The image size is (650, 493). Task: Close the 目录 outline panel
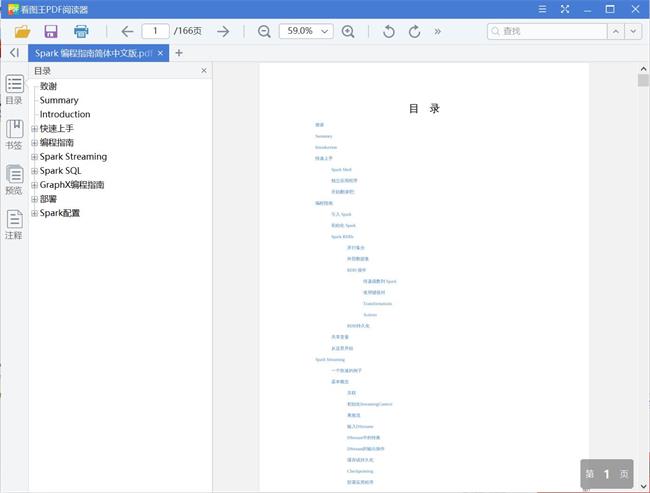204,70
